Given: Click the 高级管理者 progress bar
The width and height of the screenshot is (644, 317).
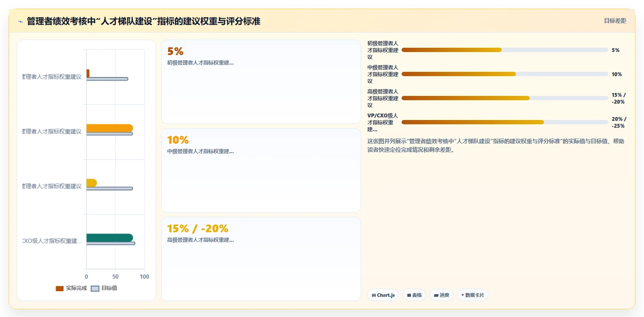Looking at the screenshot, I should click(505, 98).
